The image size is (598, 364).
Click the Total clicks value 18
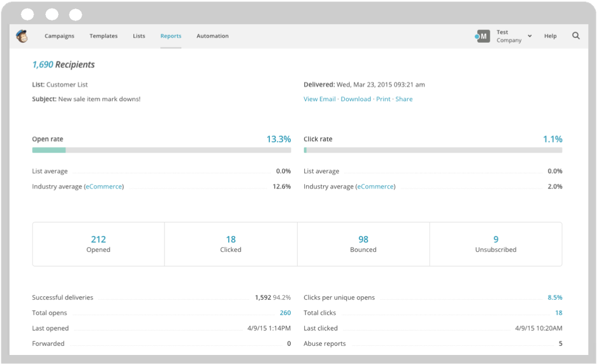point(558,313)
